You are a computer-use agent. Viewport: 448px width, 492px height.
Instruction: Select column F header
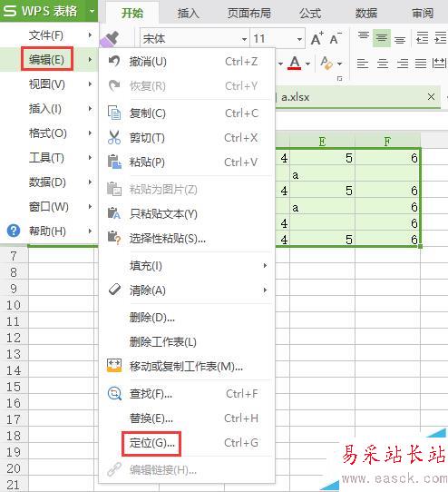[x=387, y=142]
